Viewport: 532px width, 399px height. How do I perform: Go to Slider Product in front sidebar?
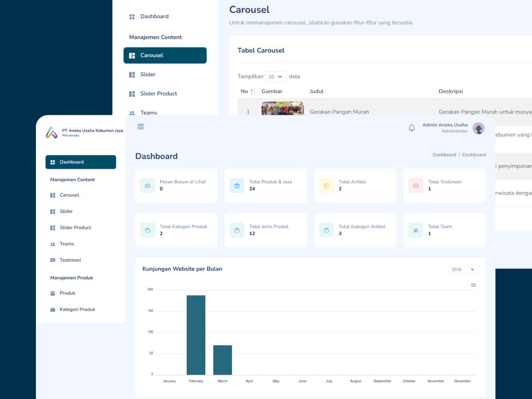tap(75, 227)
